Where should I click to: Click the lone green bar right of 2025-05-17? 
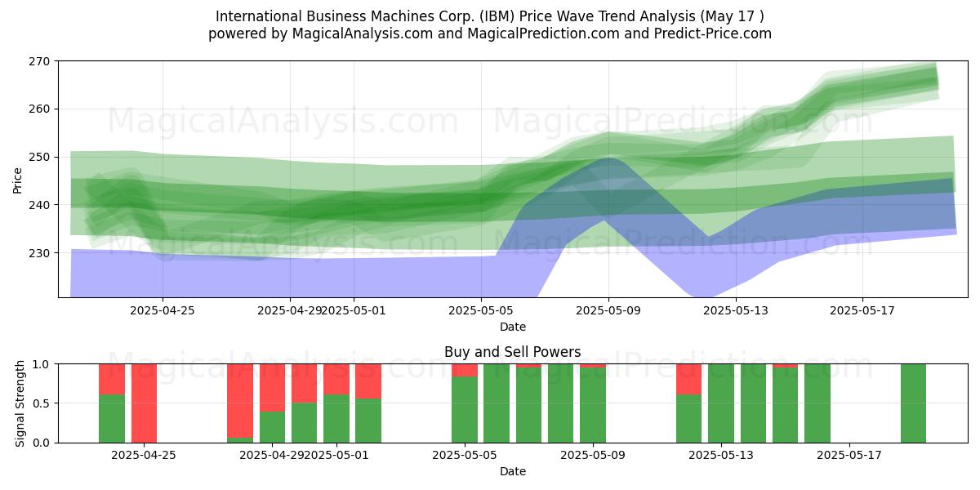tap(913, 403)
